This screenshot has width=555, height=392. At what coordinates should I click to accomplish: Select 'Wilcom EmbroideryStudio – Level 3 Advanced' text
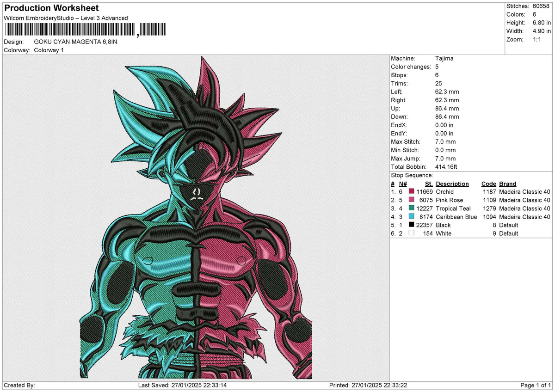coord(66,18)
